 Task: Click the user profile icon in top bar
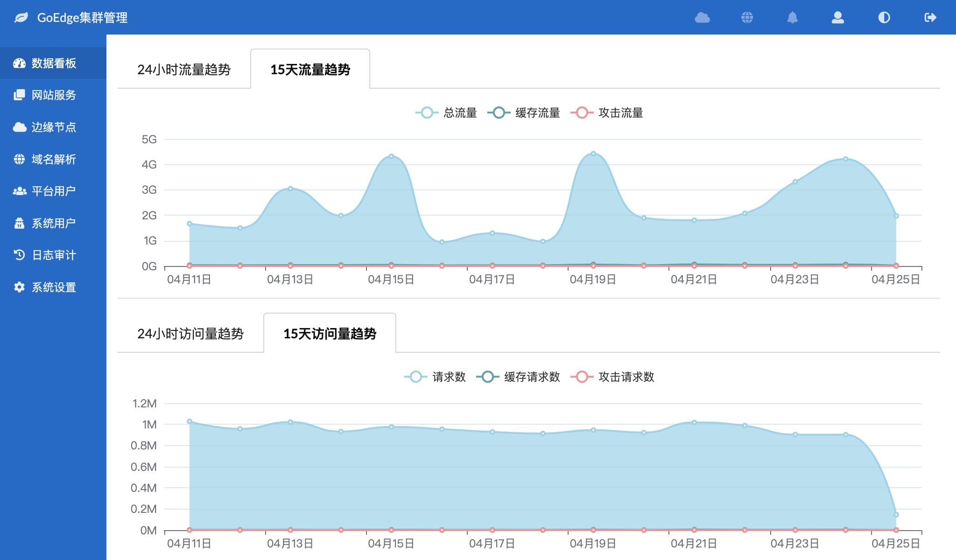(838, 18)
